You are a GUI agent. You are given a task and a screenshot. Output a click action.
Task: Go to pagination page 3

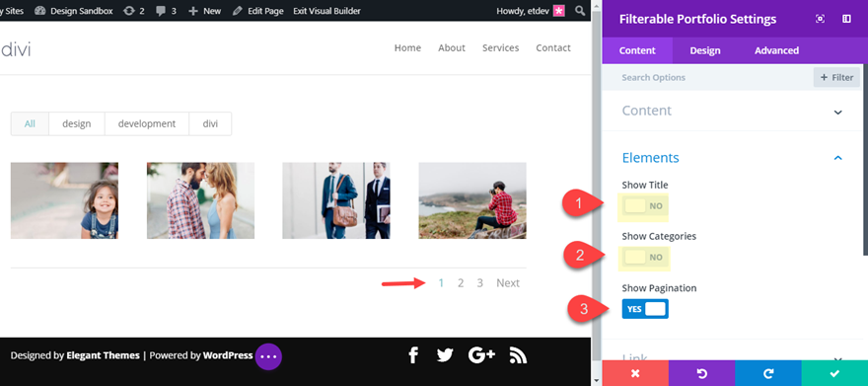pyautogui.click(x=480, y=283)
